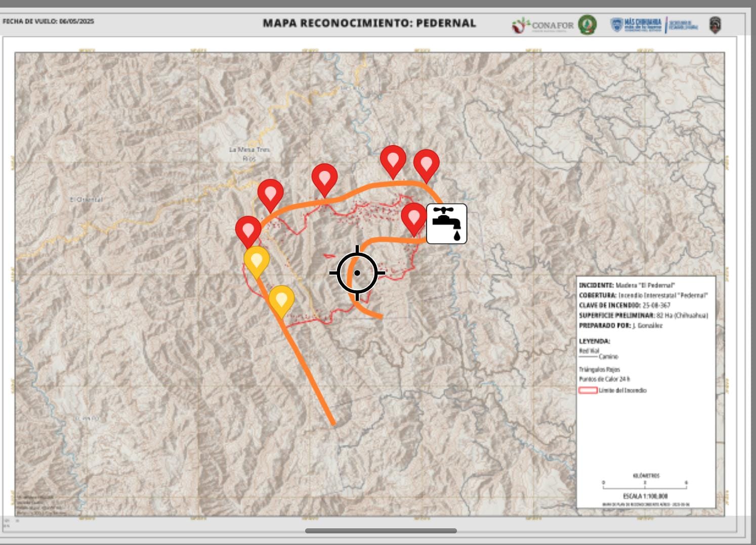Click the Más Chihuahua logo
The width and height of the screenshot is (756, 545).
pyautogui.click(x=636, y=24)
